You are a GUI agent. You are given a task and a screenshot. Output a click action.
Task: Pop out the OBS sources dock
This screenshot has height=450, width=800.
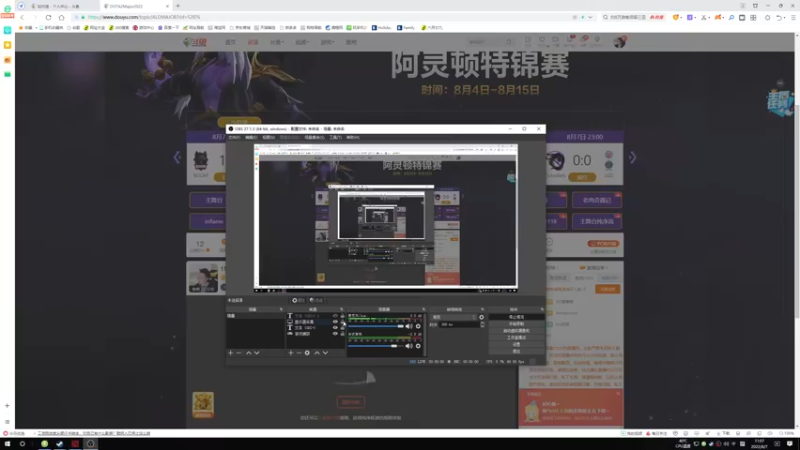click(x=342, y=309)
